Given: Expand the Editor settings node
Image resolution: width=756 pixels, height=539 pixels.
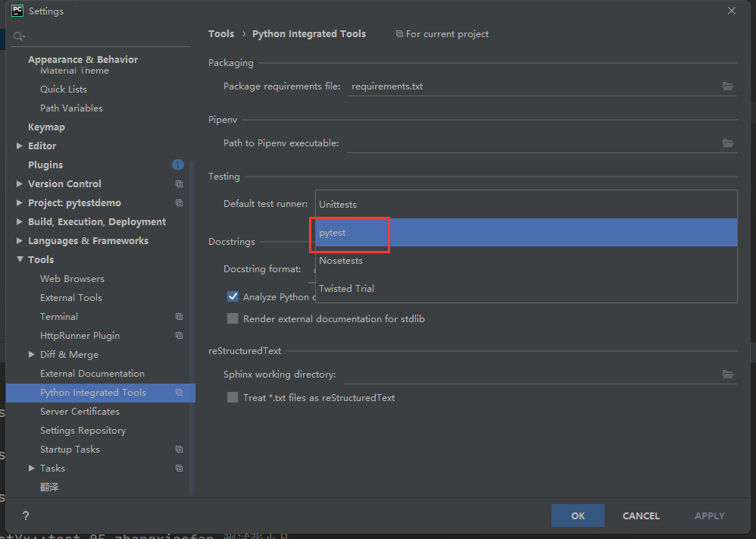Looking at the screenshot, I should [x=19, y=146].
